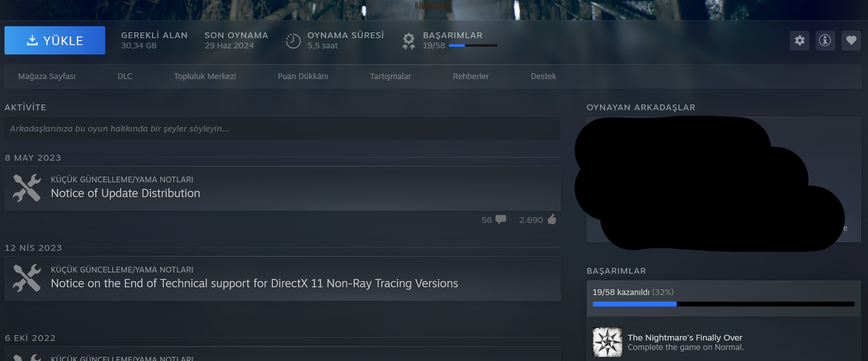868x361 pixels.
Task: Click the play time clock icon
Action: tap(293, 41)
